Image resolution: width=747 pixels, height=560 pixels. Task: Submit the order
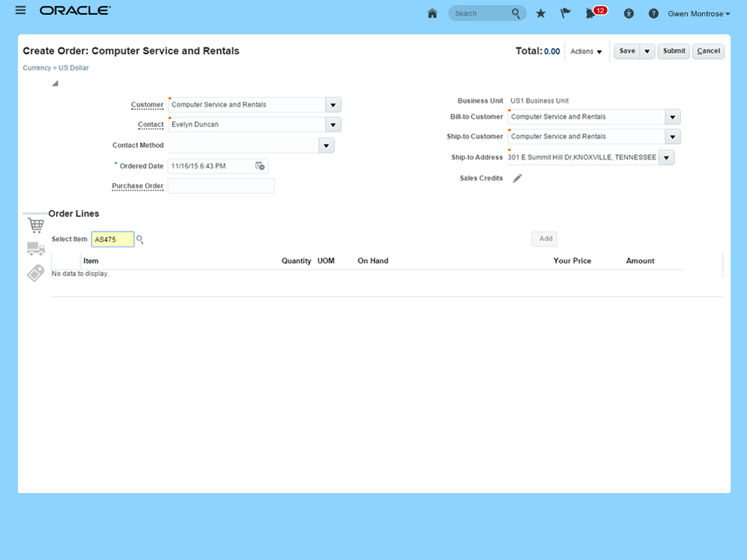tap(674, 51)
